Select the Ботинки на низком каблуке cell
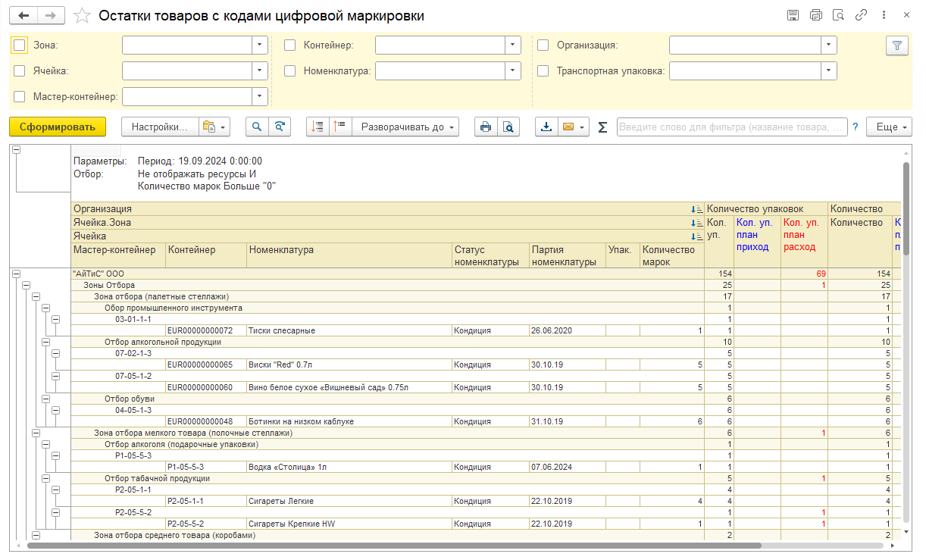The width and height of the screenshot is (926, 560). [x=349, y=421]
